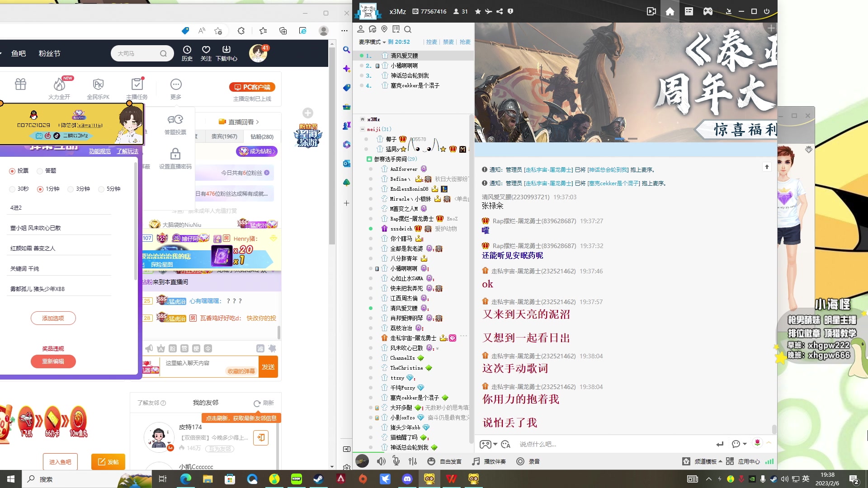Open the 应用中心 app center

[x=743, y=461]
